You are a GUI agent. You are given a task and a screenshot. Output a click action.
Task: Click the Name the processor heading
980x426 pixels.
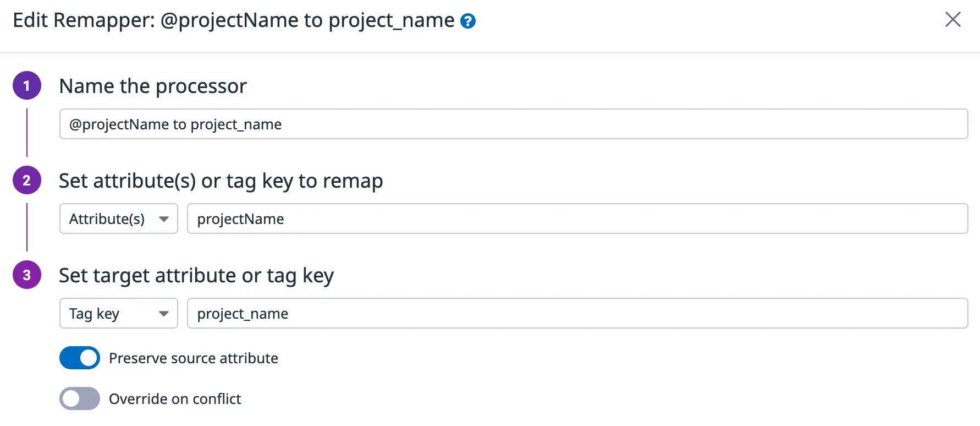(x=153, y=86)
